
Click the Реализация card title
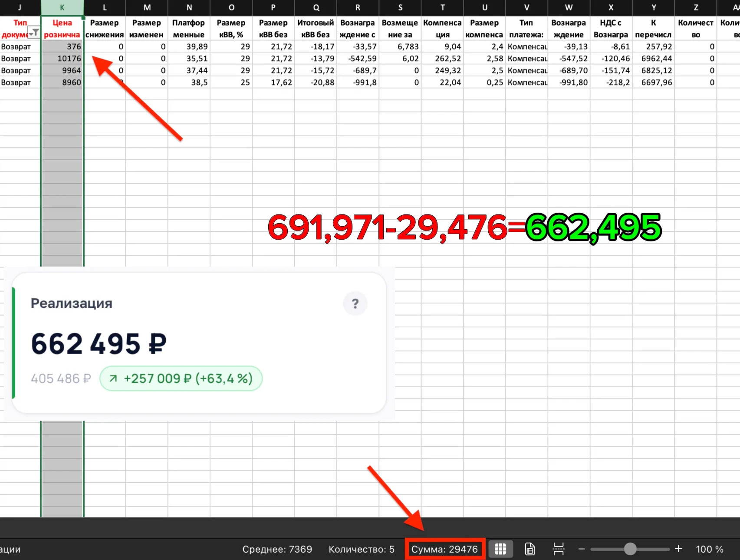72,303
